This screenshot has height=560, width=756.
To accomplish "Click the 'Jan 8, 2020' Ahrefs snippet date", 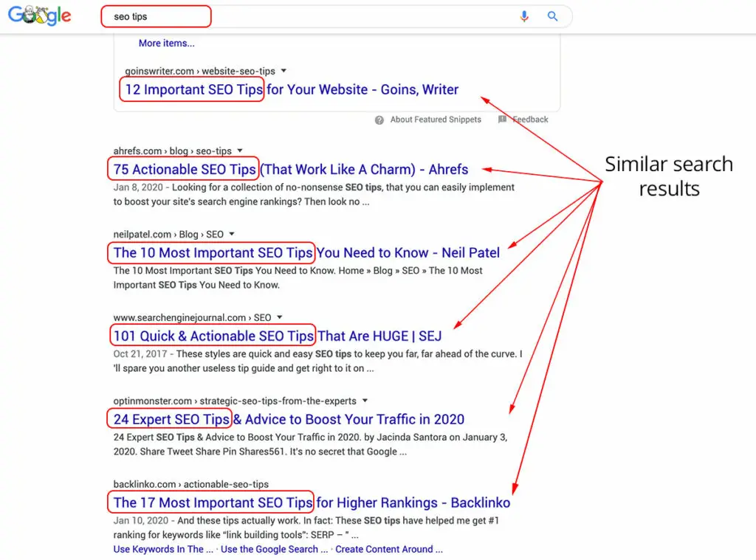I will (138, 187).
